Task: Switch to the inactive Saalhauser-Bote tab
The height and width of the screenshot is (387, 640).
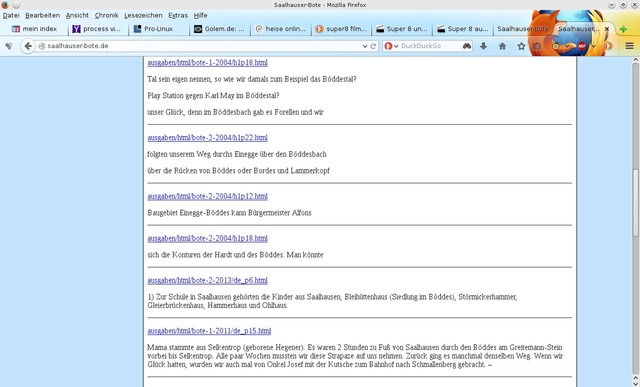Action: click(x=523, y=29)
